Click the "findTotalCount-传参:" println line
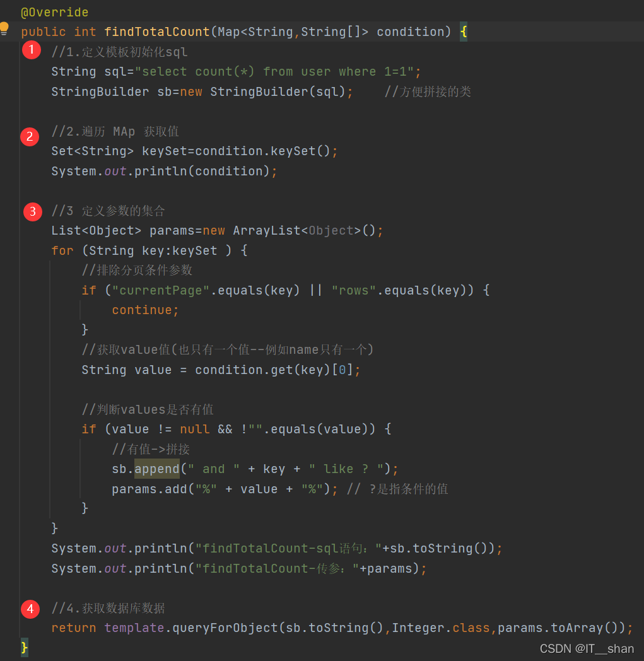The height and width of the screenshot is (661, 644). pyautogui.click(x=239, y=569)
